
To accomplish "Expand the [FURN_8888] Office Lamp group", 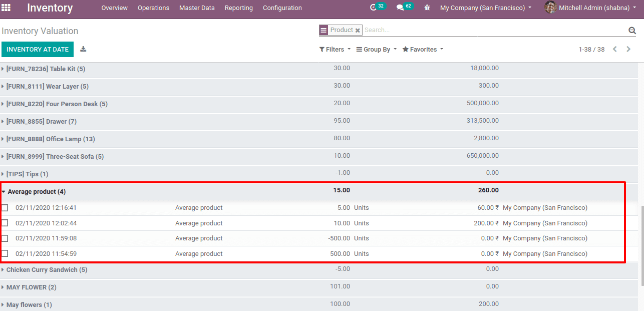I will point(50,139).
